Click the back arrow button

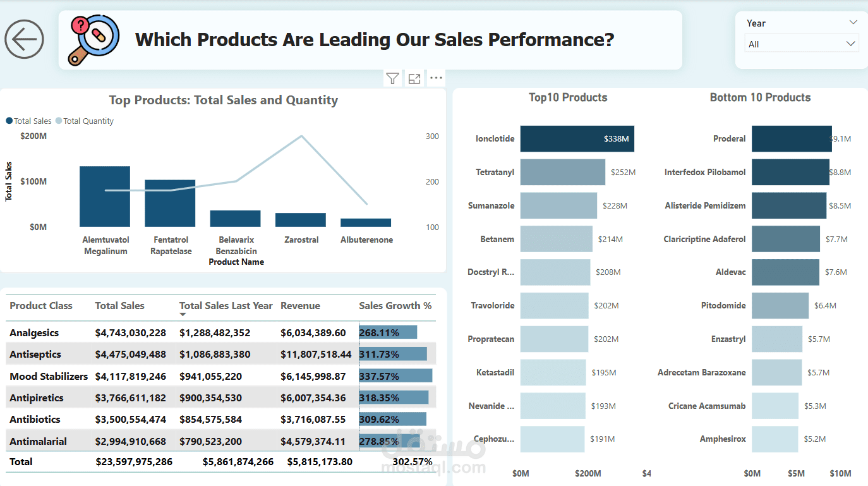24,39
